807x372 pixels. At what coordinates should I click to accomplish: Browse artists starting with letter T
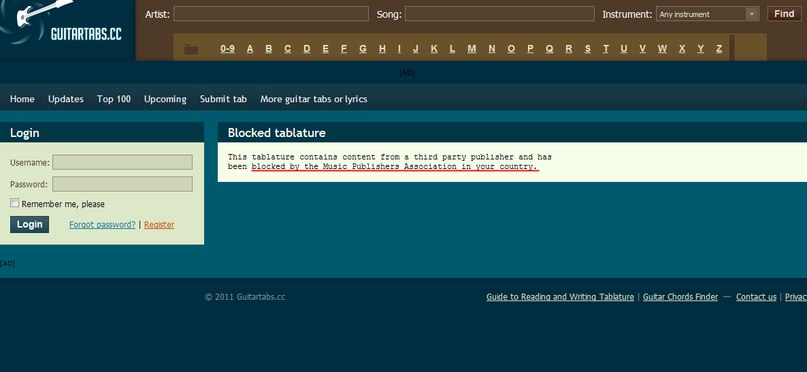(606, 49)
